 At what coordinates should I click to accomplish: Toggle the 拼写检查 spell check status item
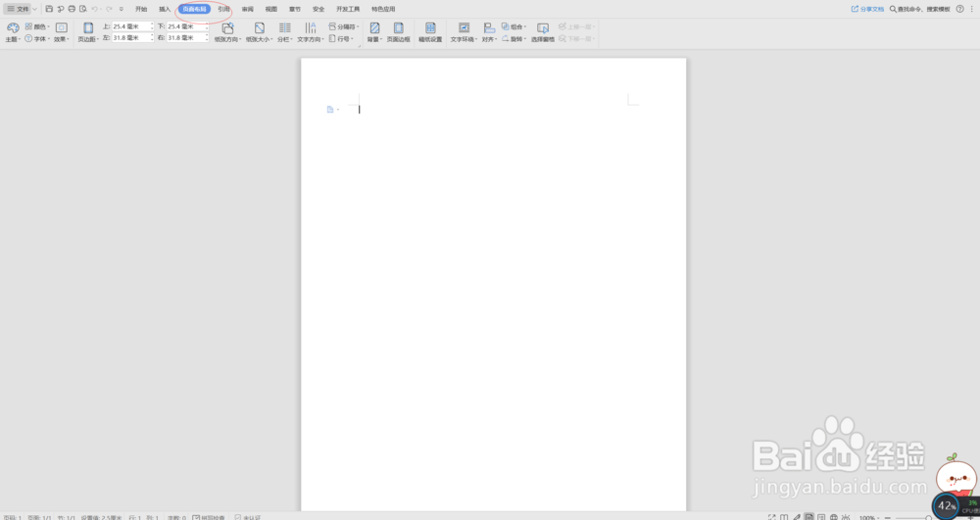click(209, 517)
